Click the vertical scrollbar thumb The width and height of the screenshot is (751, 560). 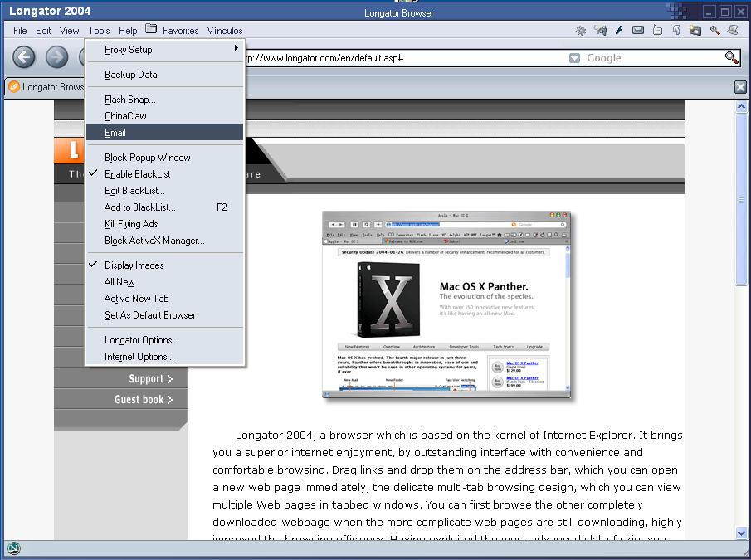click(741, 200)
